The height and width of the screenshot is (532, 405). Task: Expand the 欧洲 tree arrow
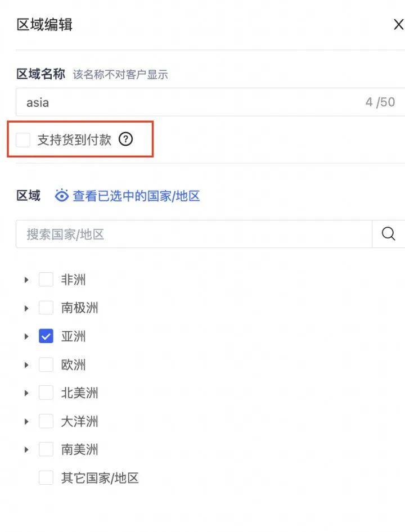click(26, 364)
